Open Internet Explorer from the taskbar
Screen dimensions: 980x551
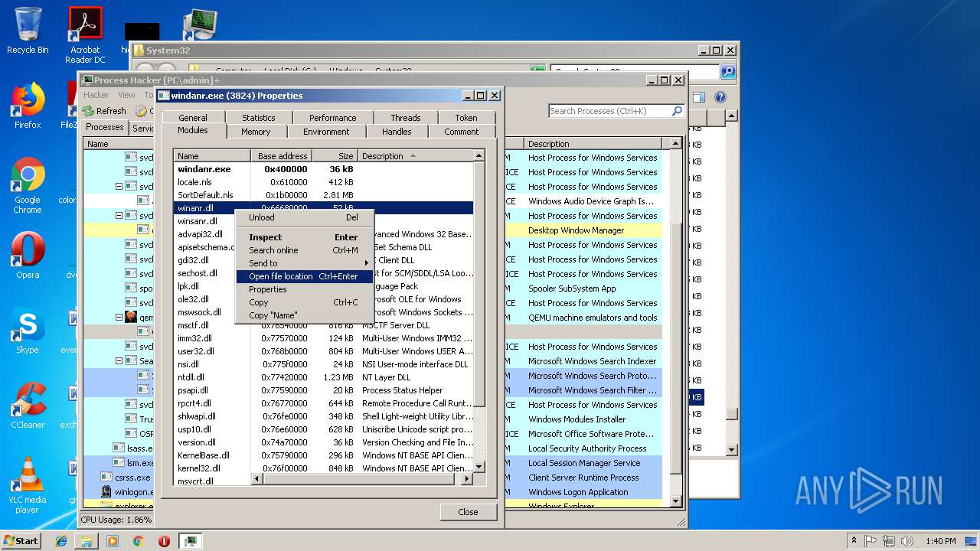61,540
